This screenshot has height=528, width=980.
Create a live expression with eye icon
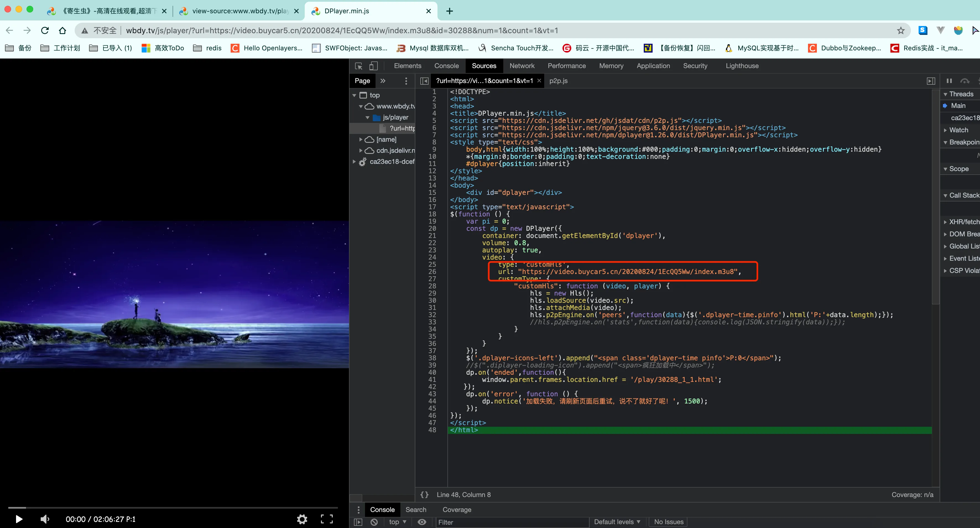422,522
